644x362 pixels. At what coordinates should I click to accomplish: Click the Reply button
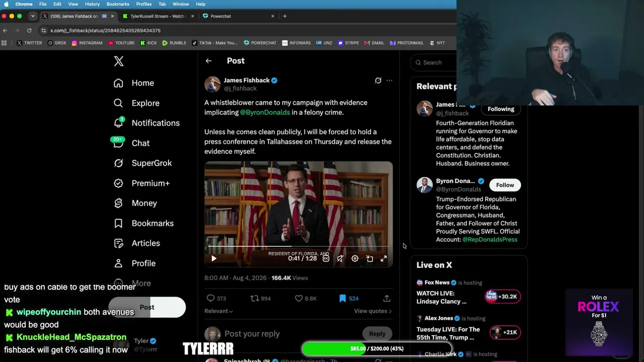[x=377, y=334]
